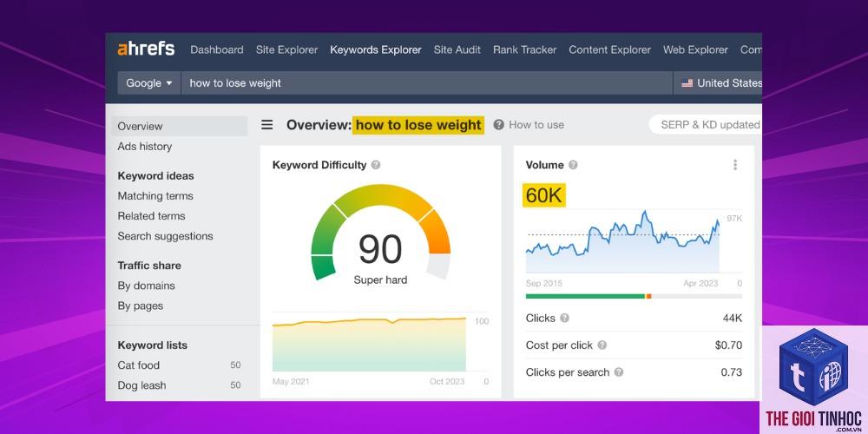Click the The Gioi Tinhoc cube logo

(x=814, y=367)
